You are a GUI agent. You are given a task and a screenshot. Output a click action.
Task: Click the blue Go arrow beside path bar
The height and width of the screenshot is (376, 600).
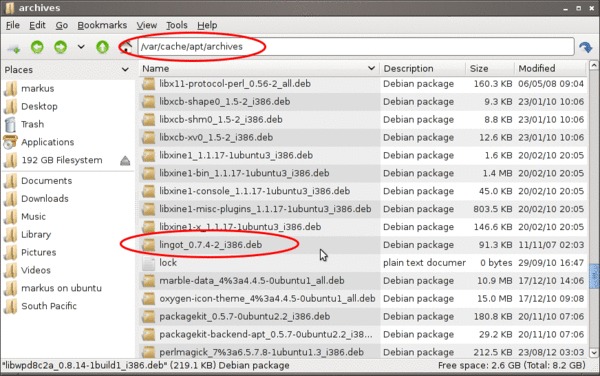tap(585, 47)
